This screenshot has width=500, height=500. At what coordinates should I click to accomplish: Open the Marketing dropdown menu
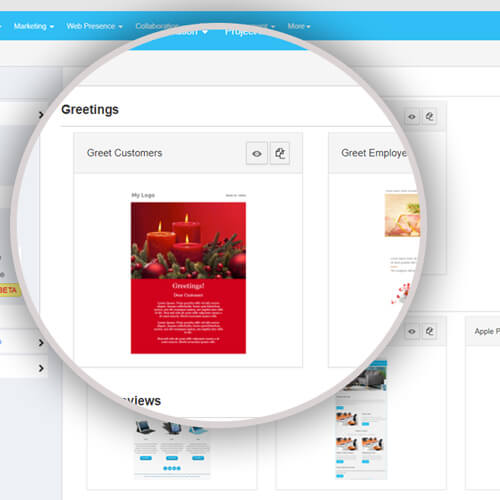[34, 26]
